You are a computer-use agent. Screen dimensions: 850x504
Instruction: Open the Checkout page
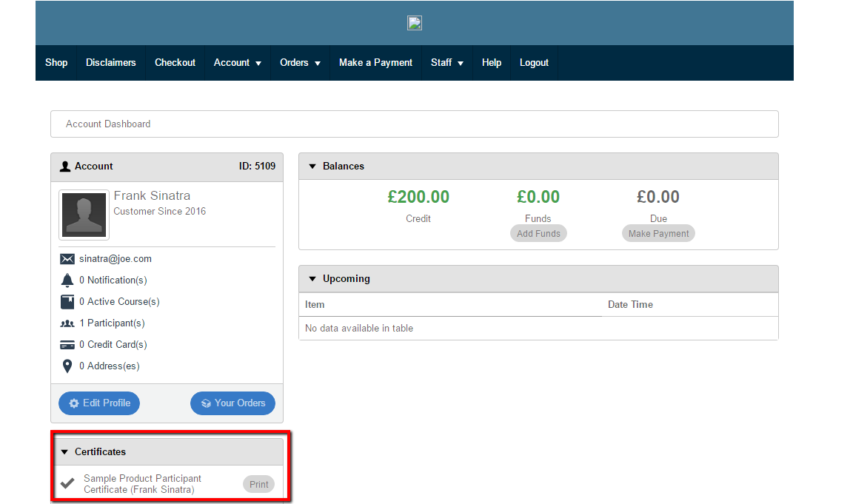coord(175,63)
